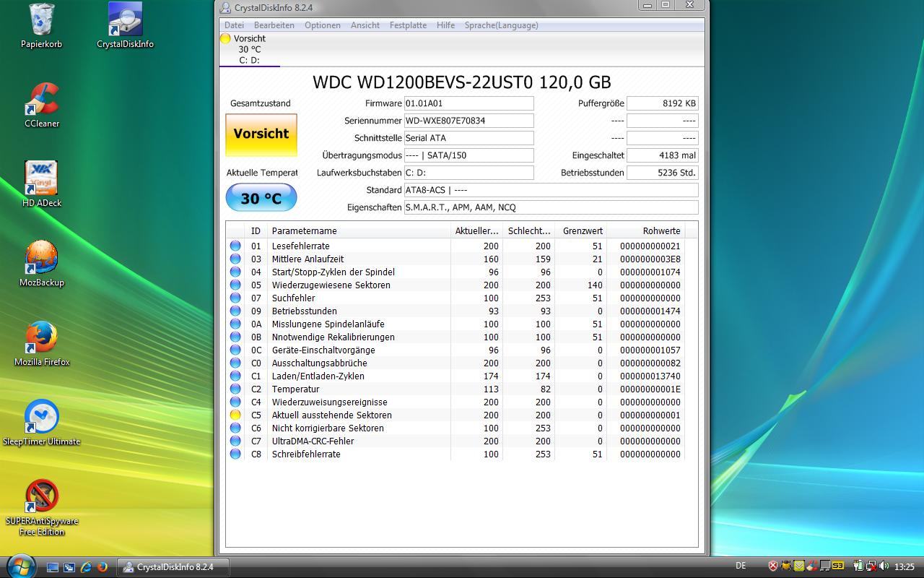Open the Festplatte menu
The image size is (924, 578).
coord(408,25)
